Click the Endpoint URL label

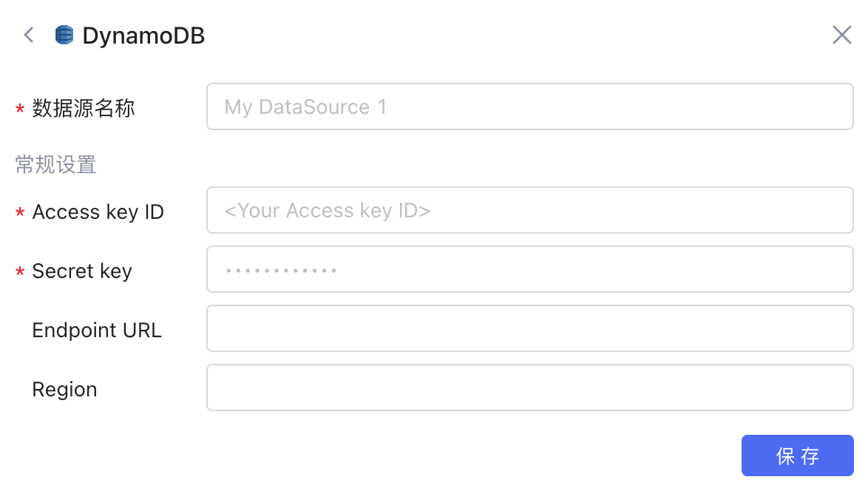point(97,331)
